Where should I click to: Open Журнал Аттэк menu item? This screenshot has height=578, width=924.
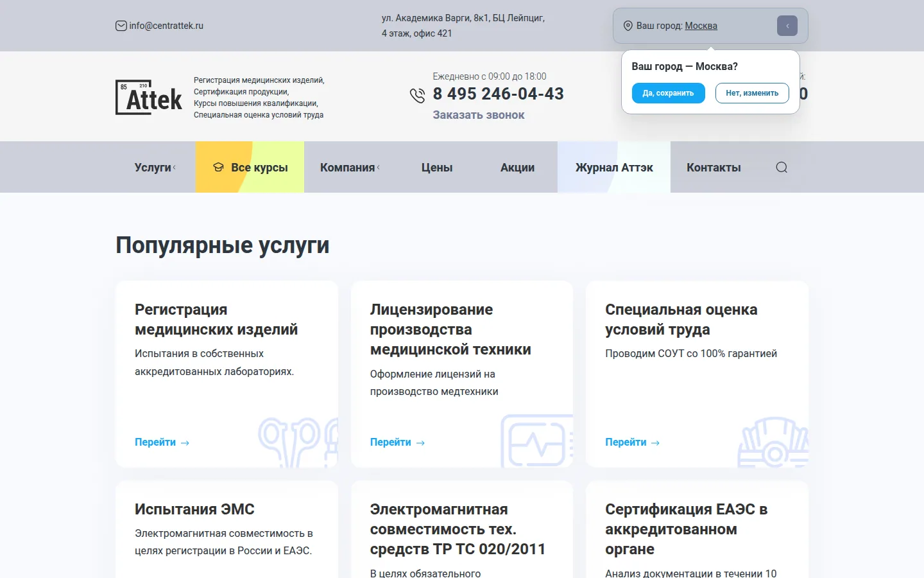coord(614,167)
